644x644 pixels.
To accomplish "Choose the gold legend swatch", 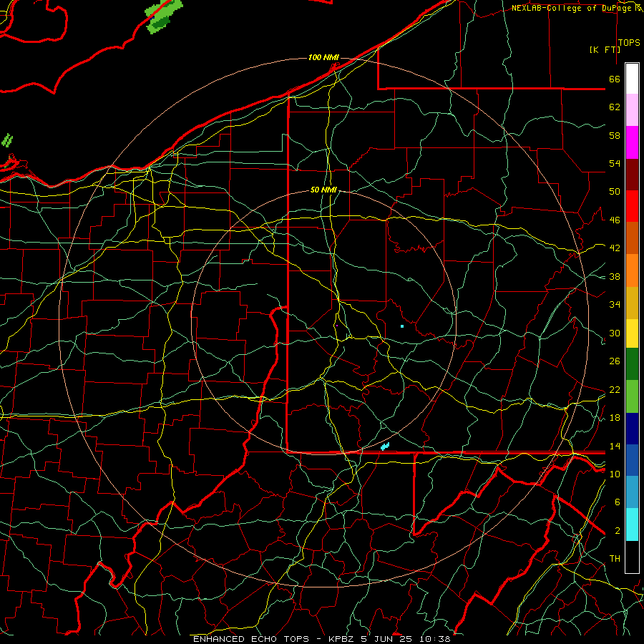I will click(x=632, y=303).
